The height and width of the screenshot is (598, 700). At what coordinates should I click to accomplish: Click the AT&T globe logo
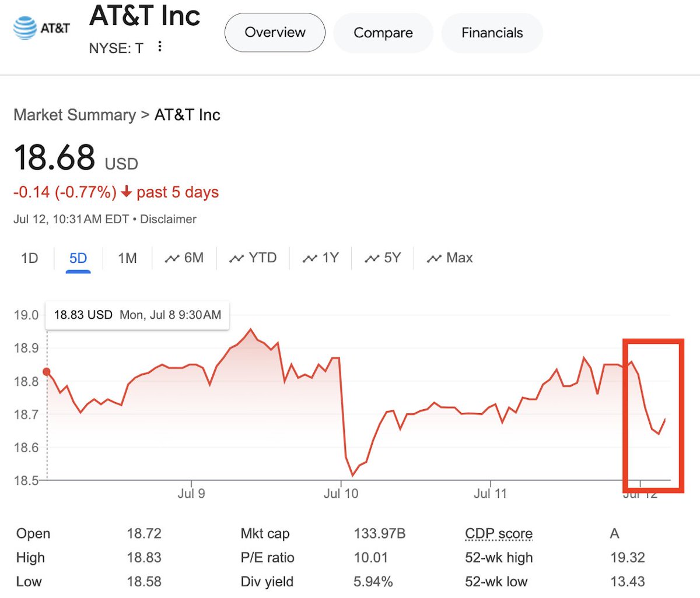click(25, 28)
